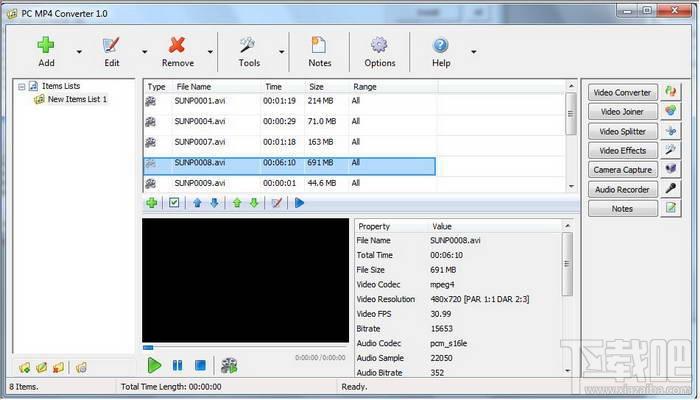Click the blue down arrow icon
This screenshot has width=700, height=400.
tap(214, 203)
